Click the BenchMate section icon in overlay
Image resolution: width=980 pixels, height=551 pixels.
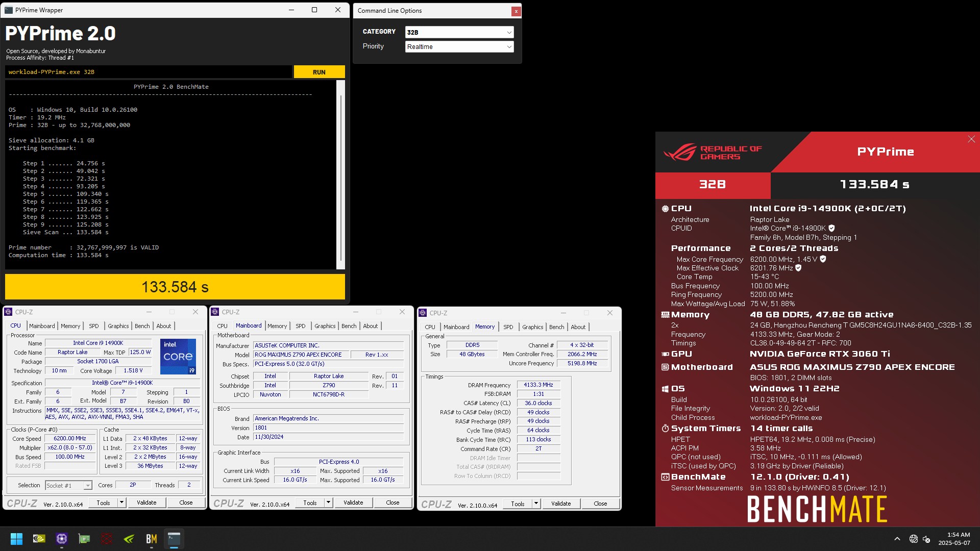pos(665,477)
